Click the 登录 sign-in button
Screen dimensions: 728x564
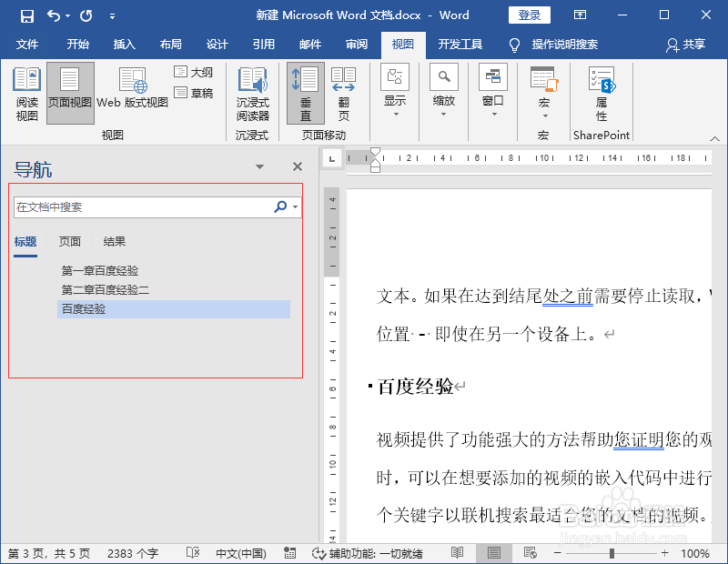click(x=530, y=15)
